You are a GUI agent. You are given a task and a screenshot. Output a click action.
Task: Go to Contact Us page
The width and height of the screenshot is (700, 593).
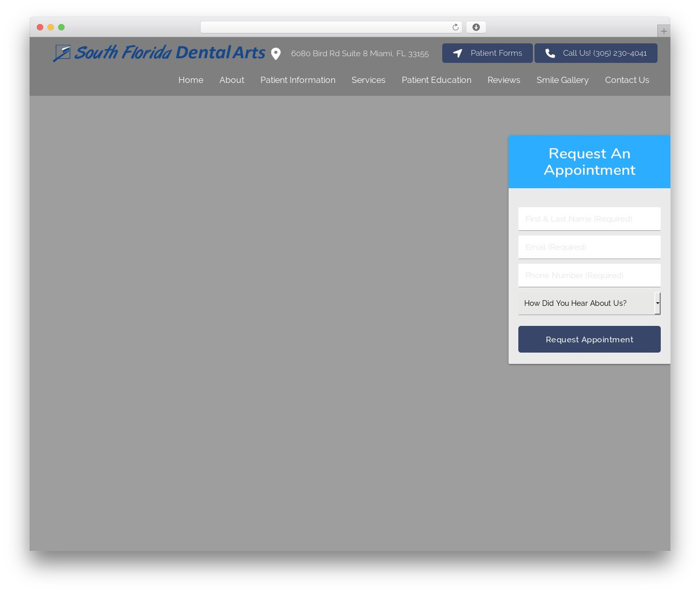pyautogui.click(x=627, y=80)
